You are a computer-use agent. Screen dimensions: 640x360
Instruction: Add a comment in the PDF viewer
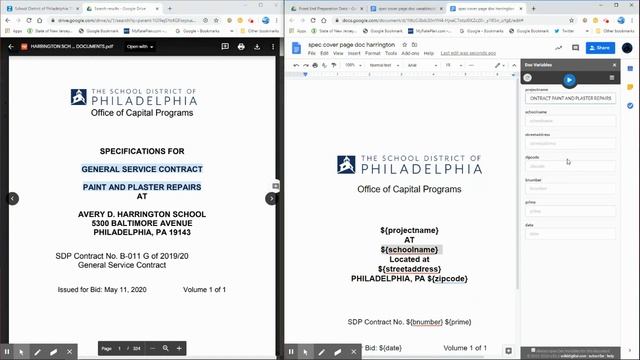[225, 47]
